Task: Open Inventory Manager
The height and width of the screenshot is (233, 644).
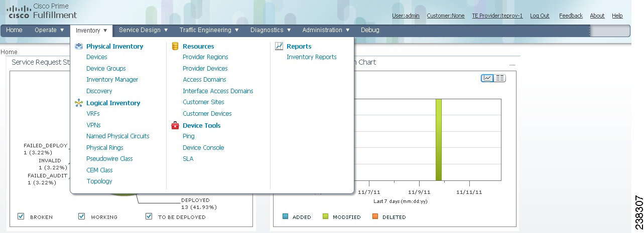Action: click(112, 80)
